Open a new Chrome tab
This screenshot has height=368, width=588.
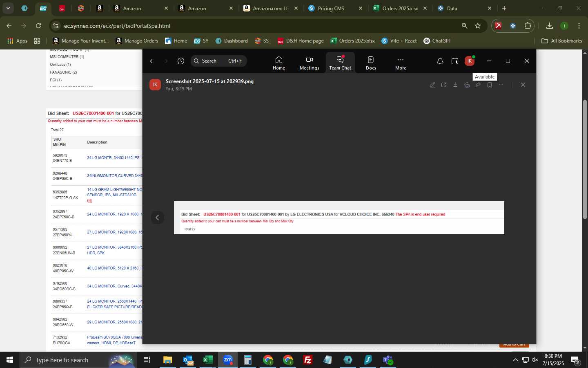[x=504, y=8]
